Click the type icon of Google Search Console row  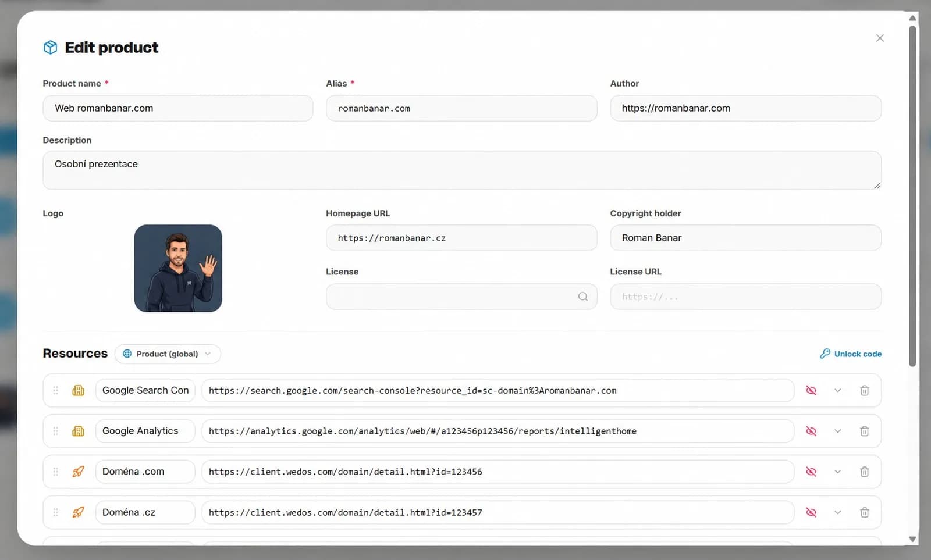[x=78, y=390]
